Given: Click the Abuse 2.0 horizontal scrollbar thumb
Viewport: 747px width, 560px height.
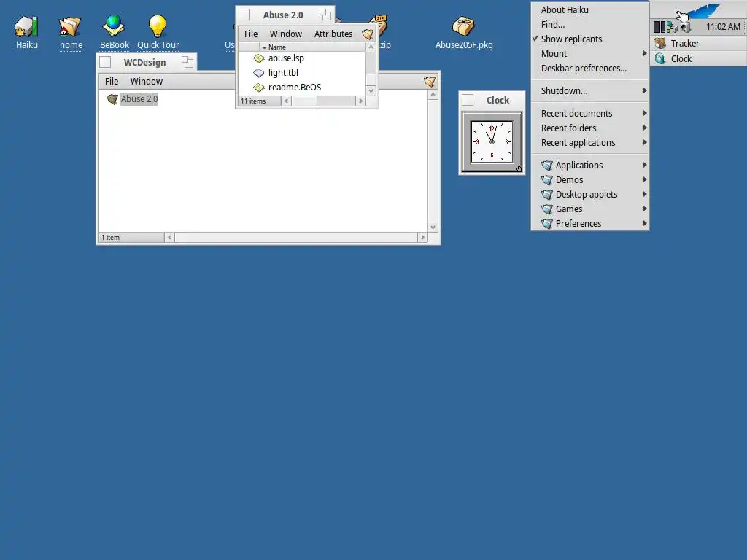Looking at the screenshot, I should coord(304,101).
